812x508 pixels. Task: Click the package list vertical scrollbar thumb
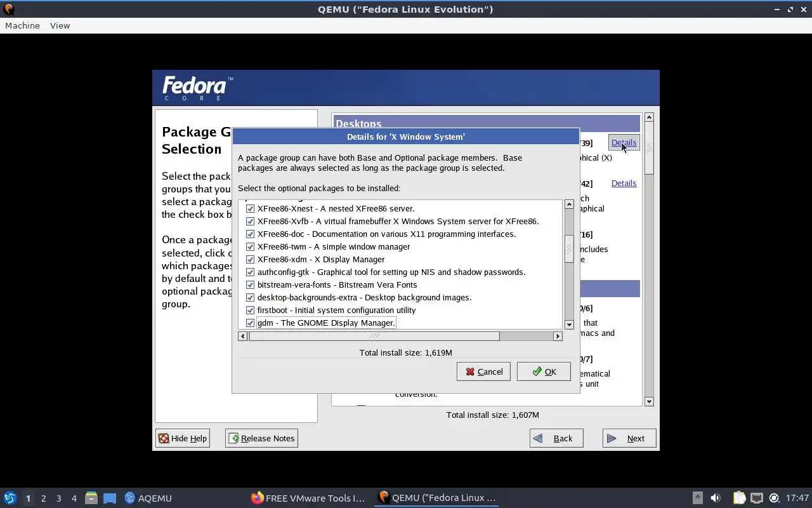pyautogui.click(x=569, y=249)
